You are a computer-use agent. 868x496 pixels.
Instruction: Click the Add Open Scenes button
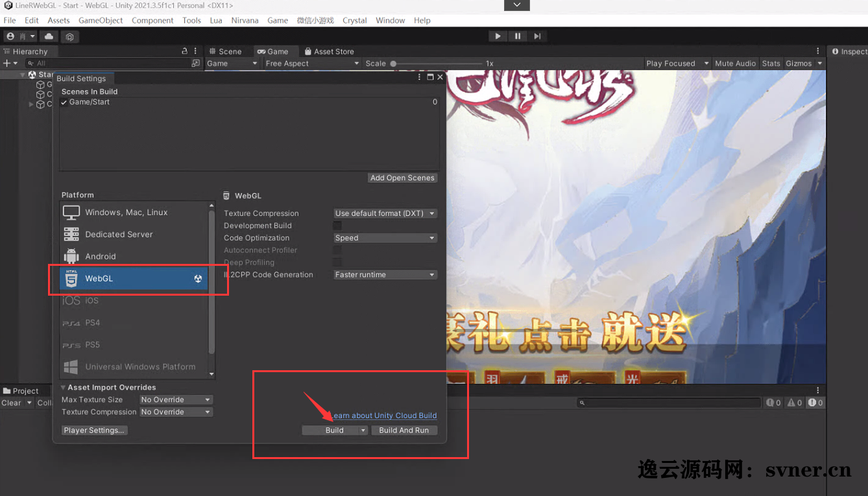point(402,178)
